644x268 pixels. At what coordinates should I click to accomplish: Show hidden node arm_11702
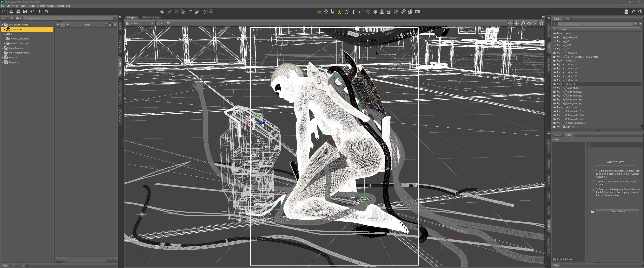[554, 88]
